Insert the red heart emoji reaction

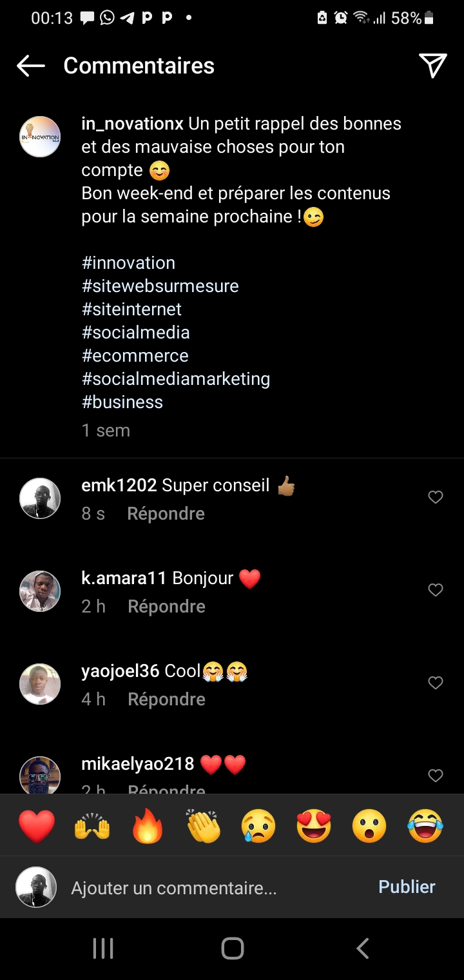(x=37, y=826)
